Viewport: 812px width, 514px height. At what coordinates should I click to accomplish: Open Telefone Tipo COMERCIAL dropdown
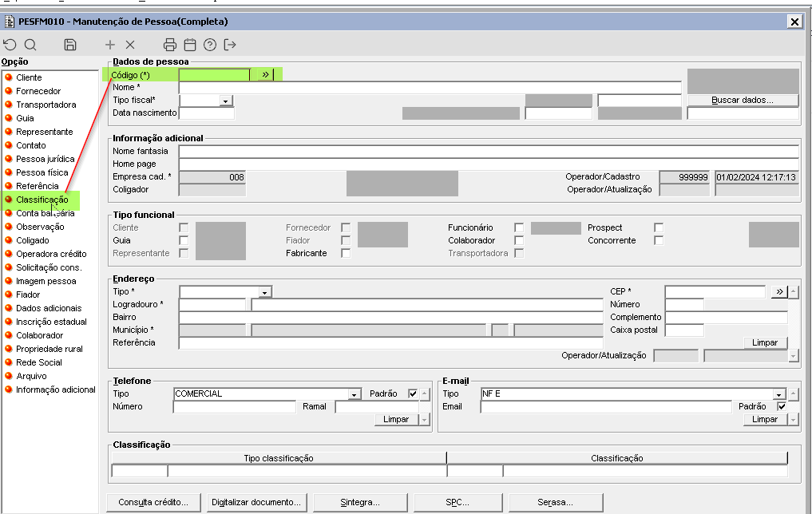click(x=355, y=394)
